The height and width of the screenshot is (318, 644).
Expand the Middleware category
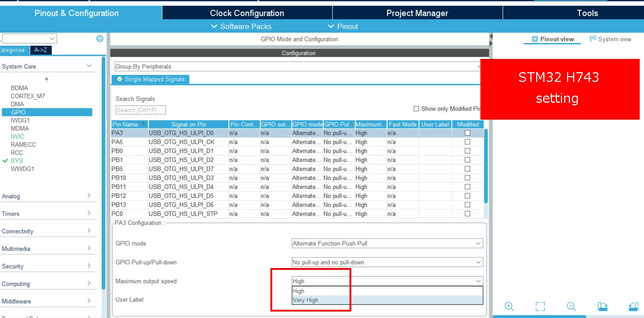coord(89,301)
